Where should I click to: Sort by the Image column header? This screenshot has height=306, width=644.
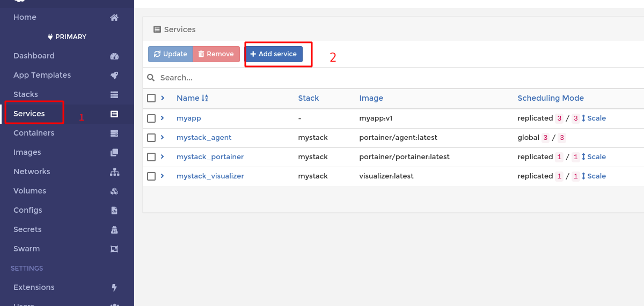pos(371,98)
